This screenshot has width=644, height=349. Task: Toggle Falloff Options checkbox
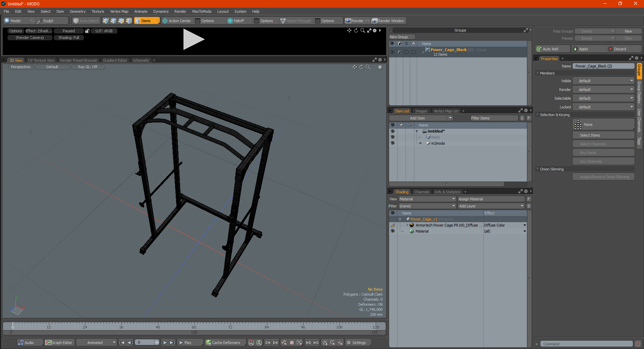click(x=257, y=21)
